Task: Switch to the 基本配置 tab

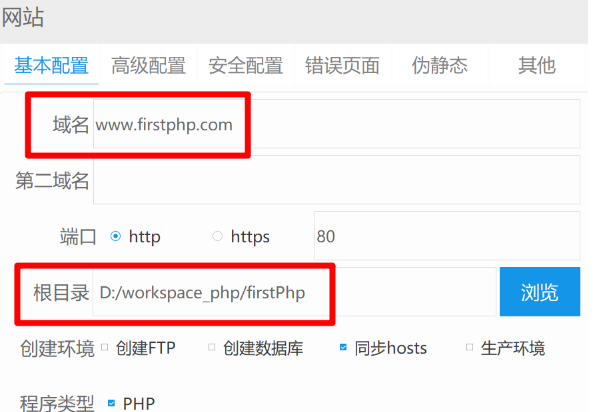Action: [x=51, y=66]
